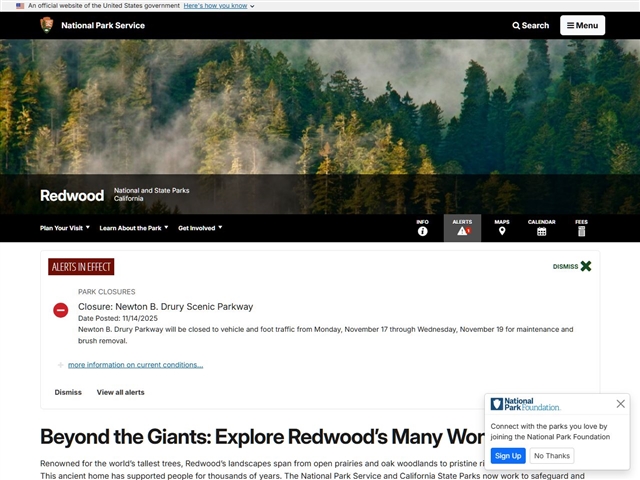Viewport: 640px width, 480px height.
Task: Click the Dismiss text below the alert
Action: pos(68,392)
